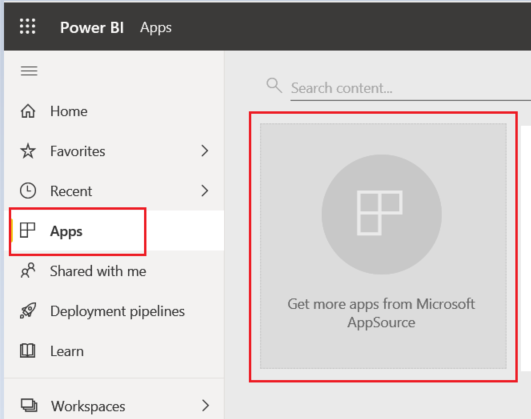The image size is (531, 419).
Task: Click Get more apps from Microsoft AppSource
Action: [x=381, y=313]
